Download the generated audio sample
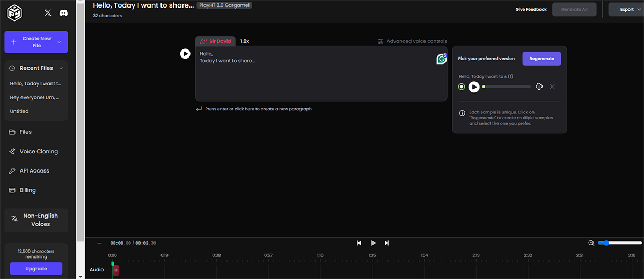644x279 pixels. pyautogui.click(x=539, y=87)
